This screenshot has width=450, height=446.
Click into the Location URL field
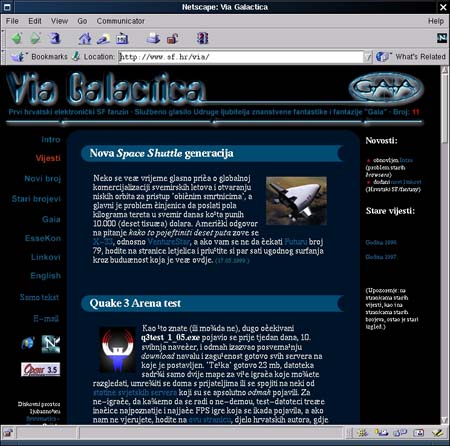[241, 57]
